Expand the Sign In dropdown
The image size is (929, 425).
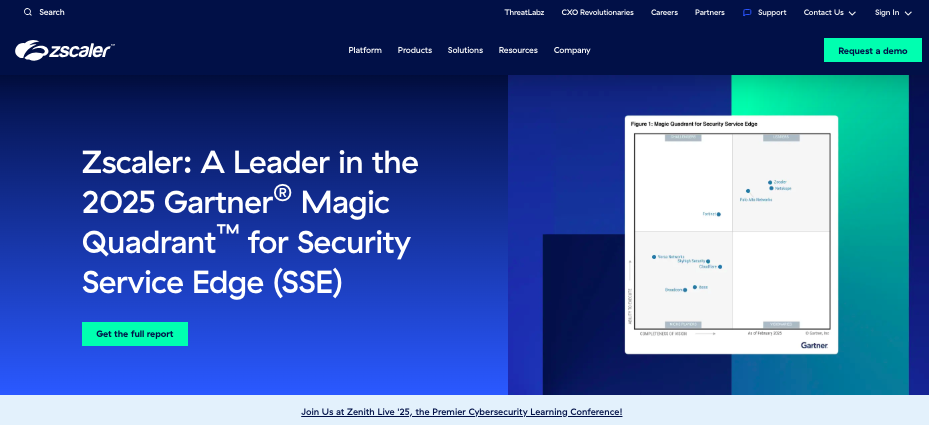[893, 12]
